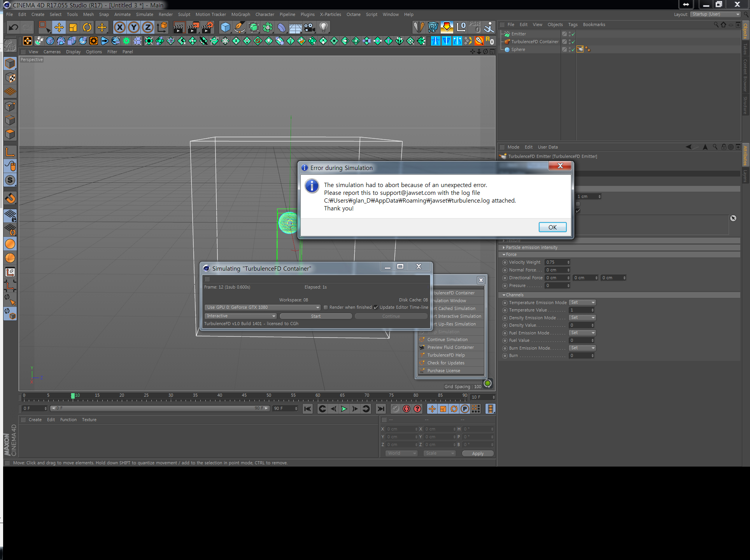Open the Interactive mode dropdown
The height and width of the screenshot is (560, 750).
pyautogui.click(x=241, y=316)
